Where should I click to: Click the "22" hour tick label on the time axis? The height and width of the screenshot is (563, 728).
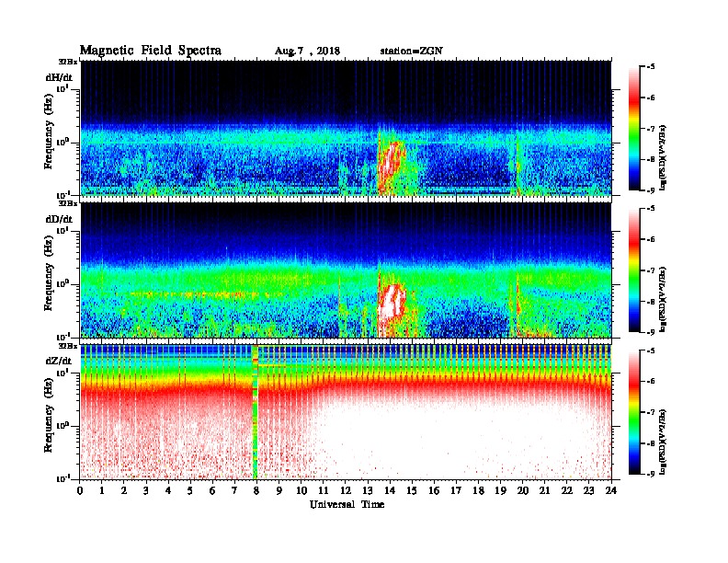click(567, 491)
